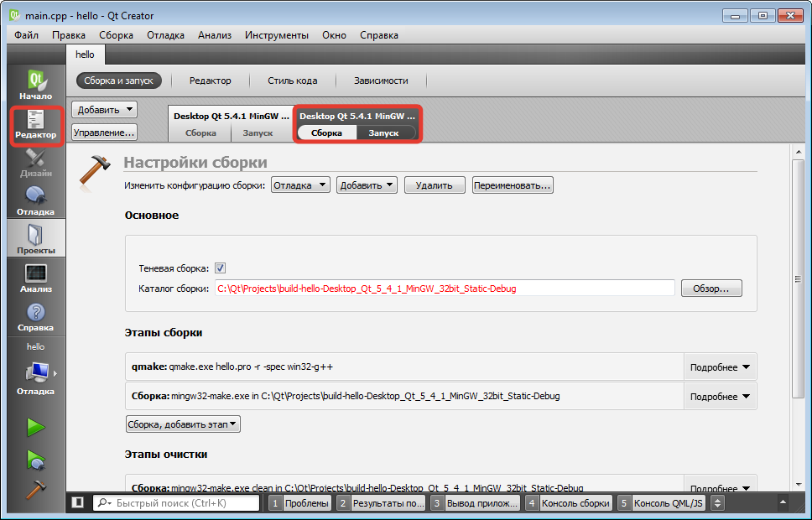Open Добавить kit dropdown at top left
Screen dimensions: 812x520
pyautogui.click(x=104, y=110)
